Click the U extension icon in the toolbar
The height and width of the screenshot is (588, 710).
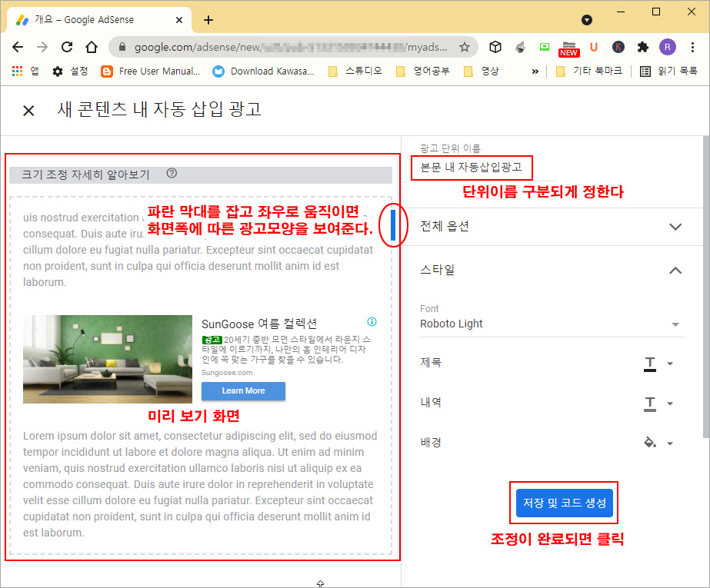[x=593, y=46]
